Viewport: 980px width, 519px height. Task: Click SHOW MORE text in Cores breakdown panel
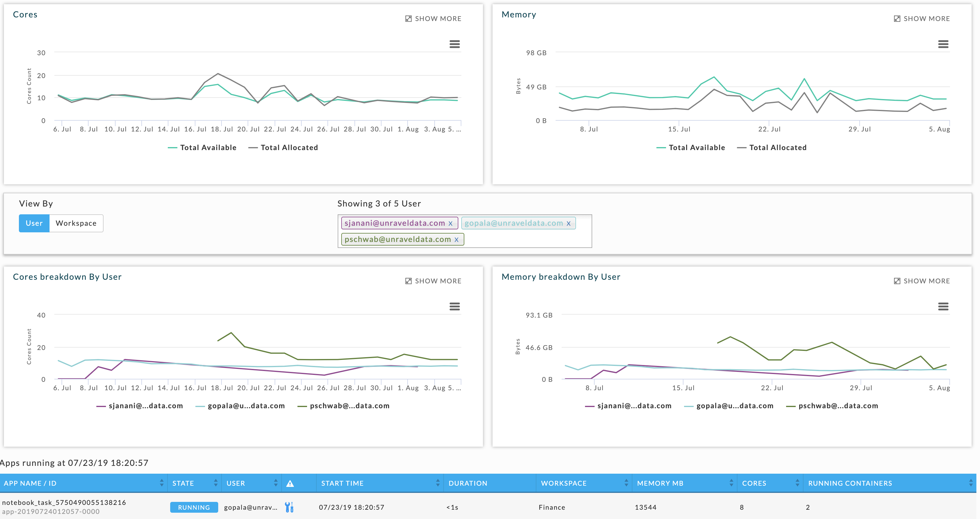click(438, 281)
